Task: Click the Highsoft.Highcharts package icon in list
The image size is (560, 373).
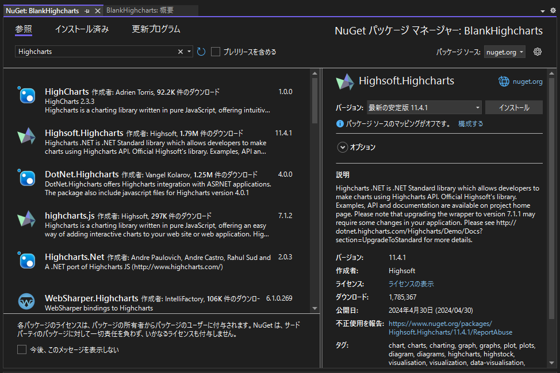Action: tap(26, 136)
